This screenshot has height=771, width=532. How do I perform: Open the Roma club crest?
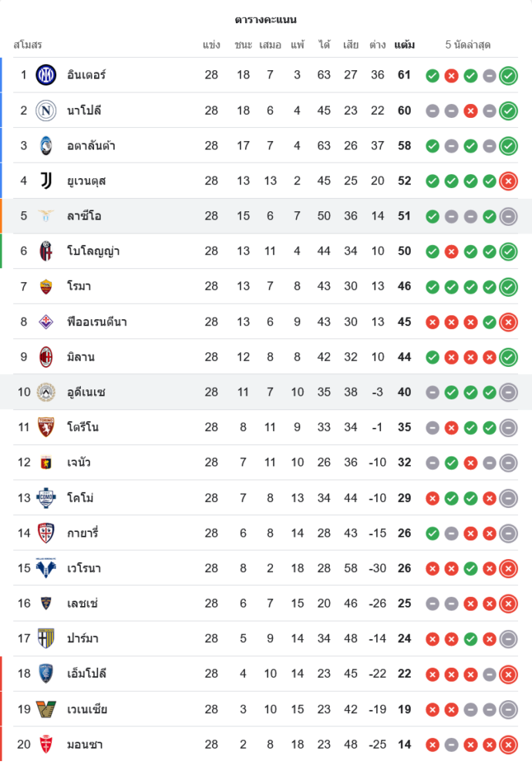(46, 287)
